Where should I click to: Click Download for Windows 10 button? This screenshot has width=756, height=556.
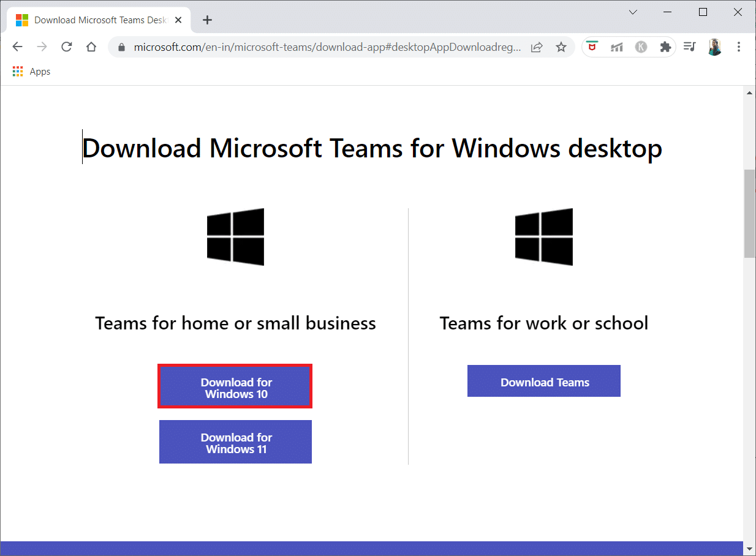236,387
